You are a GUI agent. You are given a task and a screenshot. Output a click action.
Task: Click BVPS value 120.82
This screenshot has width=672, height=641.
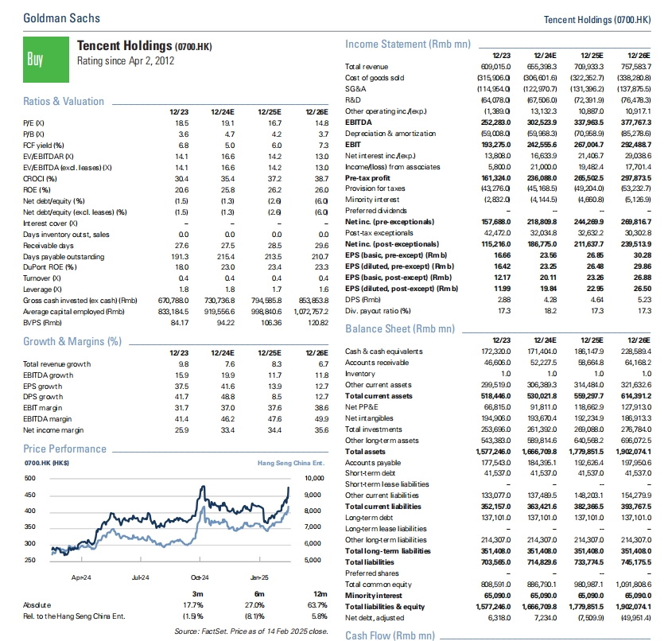coord(318,323)
